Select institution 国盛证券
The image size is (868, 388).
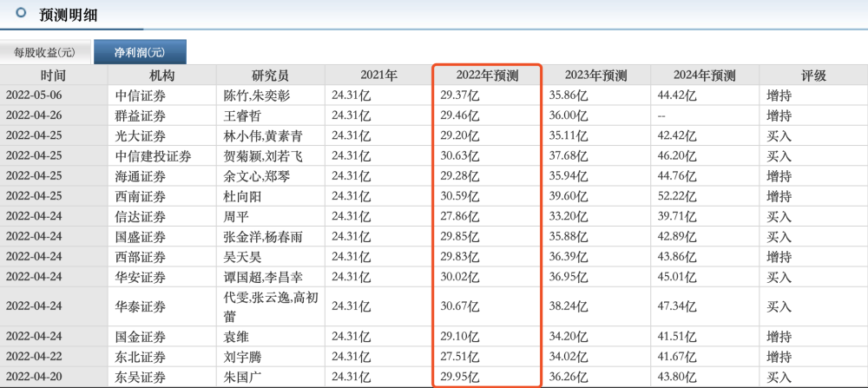point(140,237)
